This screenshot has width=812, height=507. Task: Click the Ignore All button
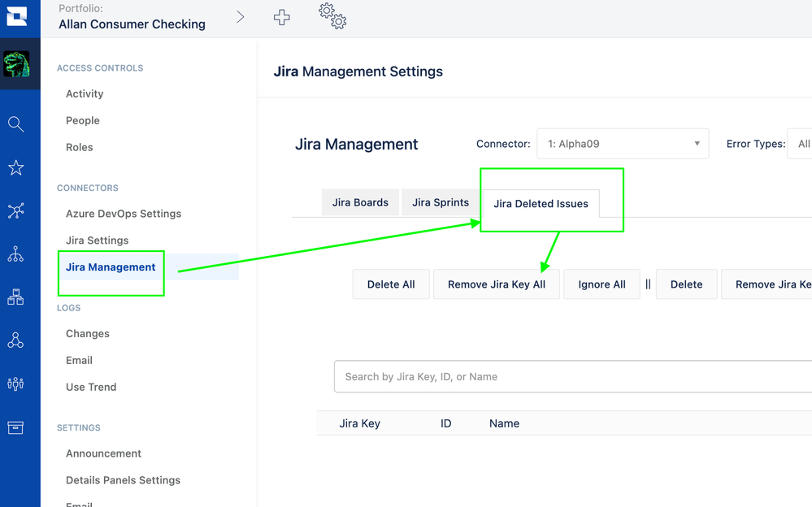tap(601, 284)
